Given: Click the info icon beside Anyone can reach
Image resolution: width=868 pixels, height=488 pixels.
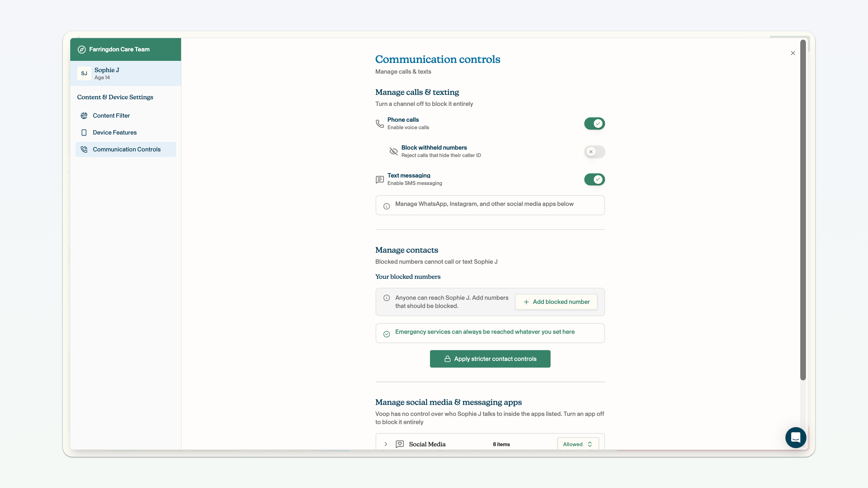Looking at the screenshot, I should click(387, 298).
